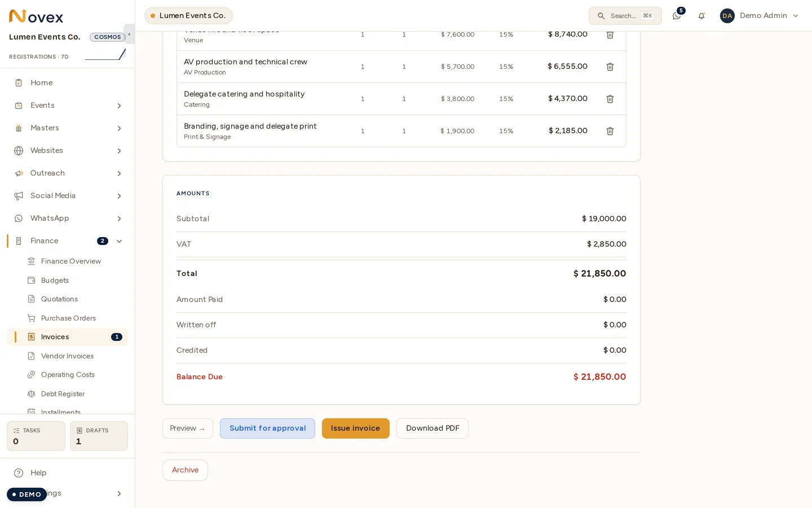The width and height of the screenshot is (812, 508).
Task: Expand the Events menu chevron
Action: [x=119, y=106]
